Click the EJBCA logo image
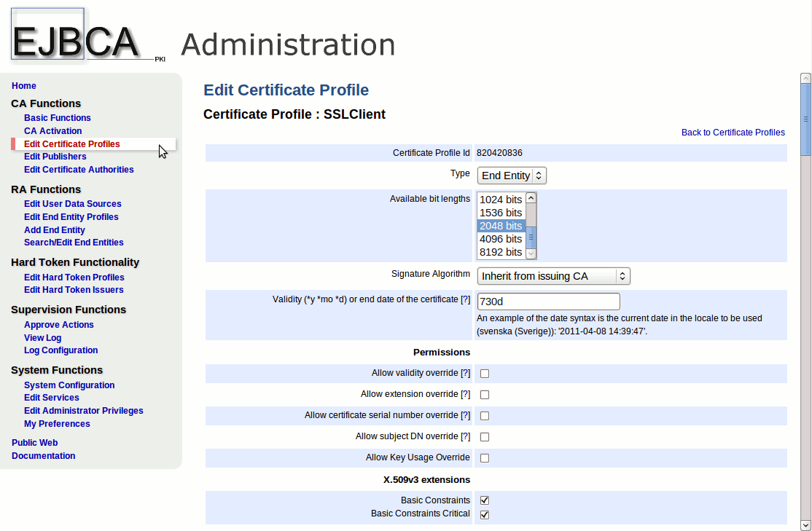 tap(88, 35)
